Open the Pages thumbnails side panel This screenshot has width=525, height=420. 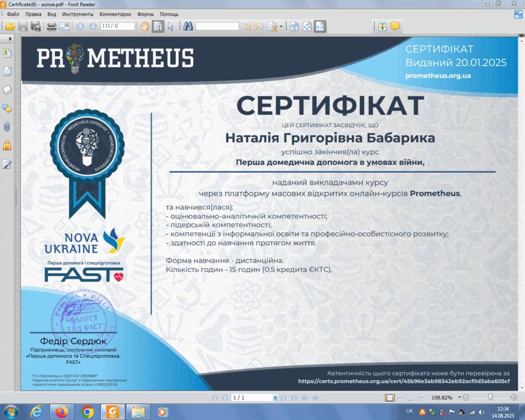click(x=7, y=71)
